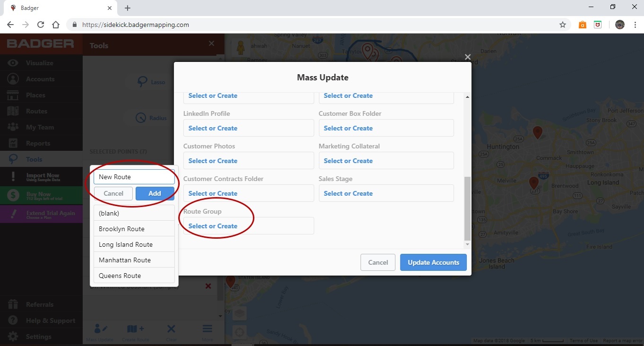Open the Referrals gift icon

click(x=13, y=304)
